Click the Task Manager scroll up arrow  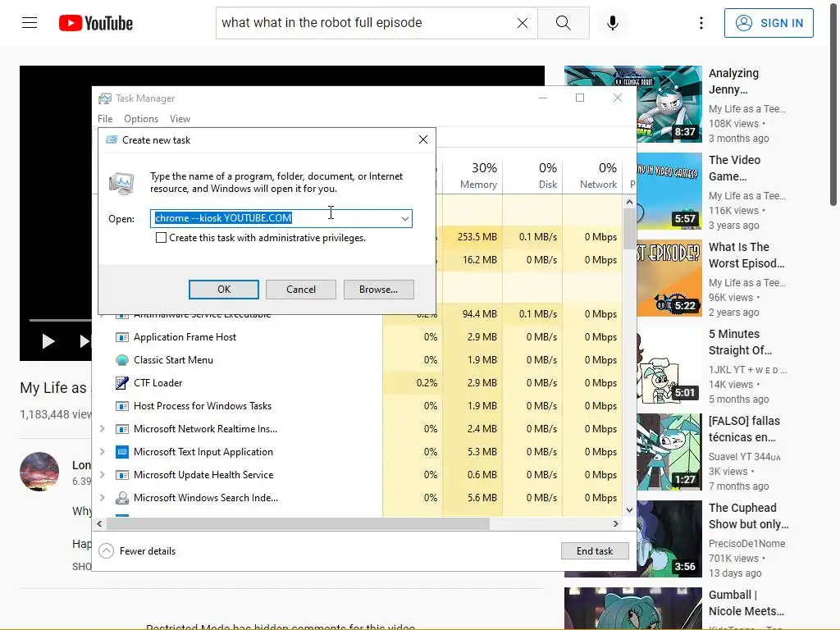629,202
